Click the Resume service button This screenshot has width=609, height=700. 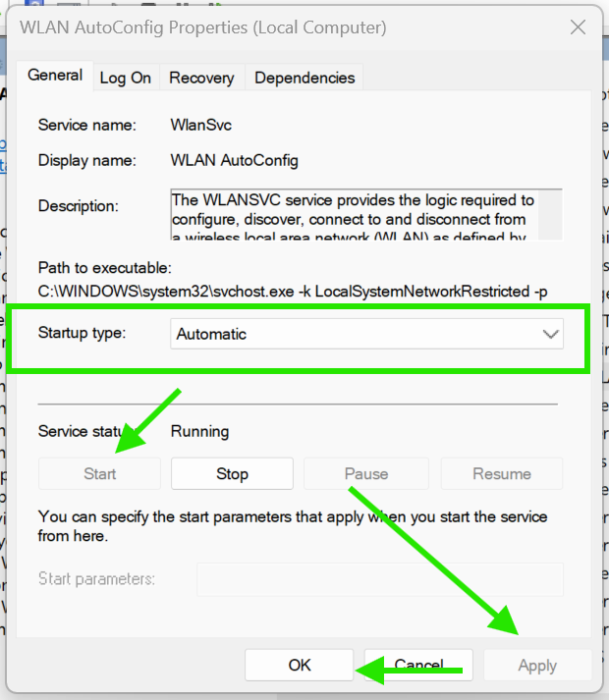pyautogui.click(x=502, y=473)
